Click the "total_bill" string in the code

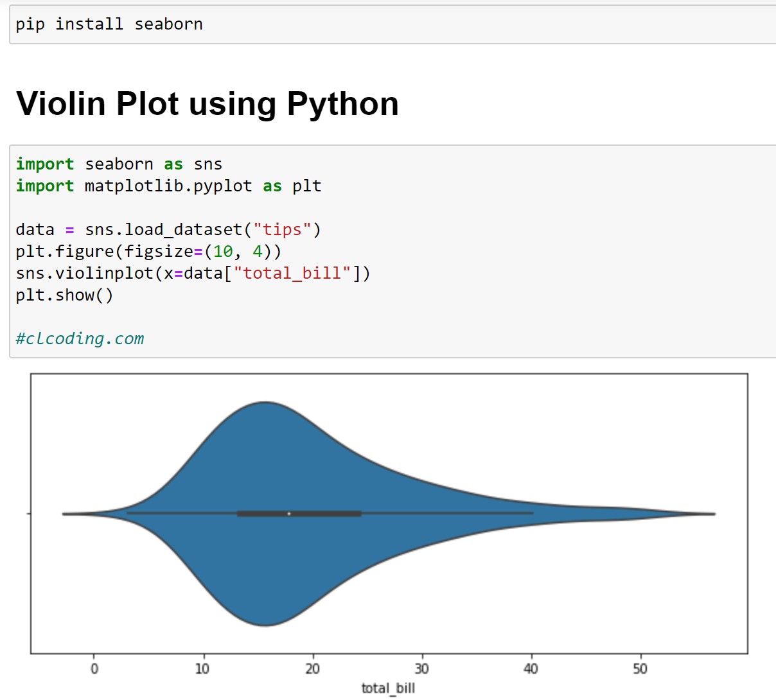292,274
